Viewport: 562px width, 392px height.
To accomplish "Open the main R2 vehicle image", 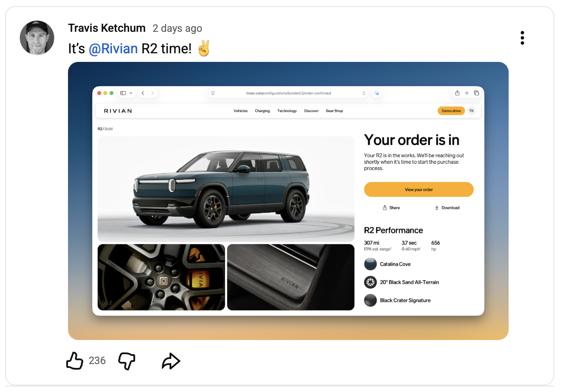I will click(x=226, y=189).
